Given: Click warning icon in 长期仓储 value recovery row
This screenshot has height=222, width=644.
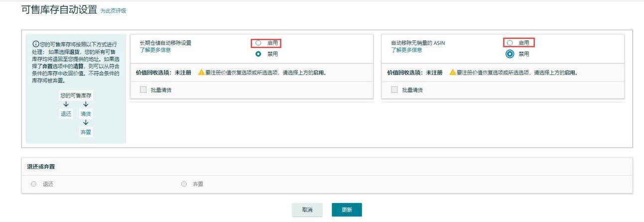Looking at the screenshot, I should 201,72.
